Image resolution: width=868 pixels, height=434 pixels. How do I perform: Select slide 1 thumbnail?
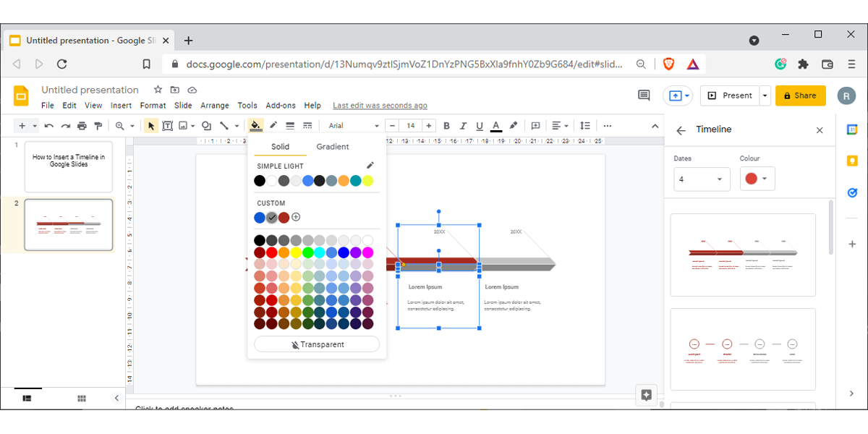69,166
